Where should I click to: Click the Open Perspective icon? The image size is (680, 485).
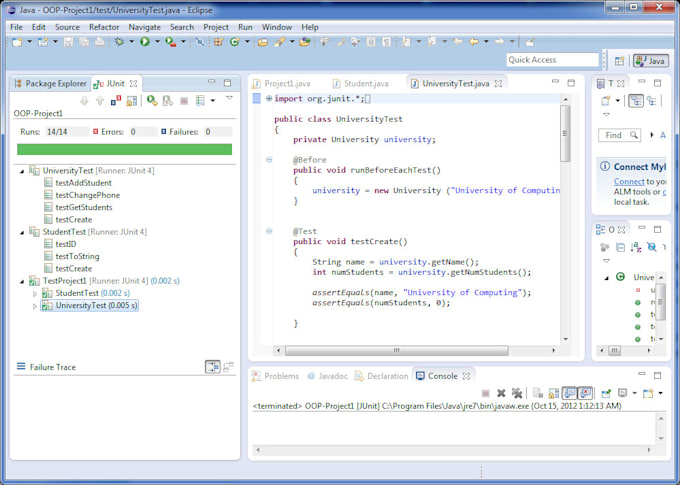tap(619, 60)
